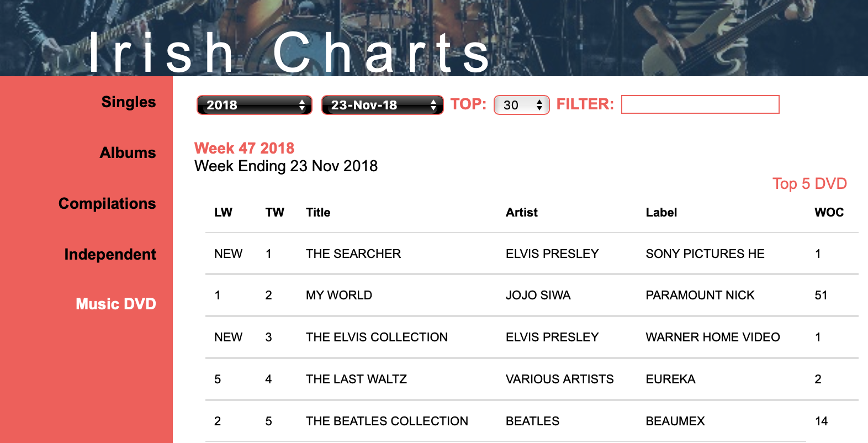Click the FILTER input box

[700, 104]
